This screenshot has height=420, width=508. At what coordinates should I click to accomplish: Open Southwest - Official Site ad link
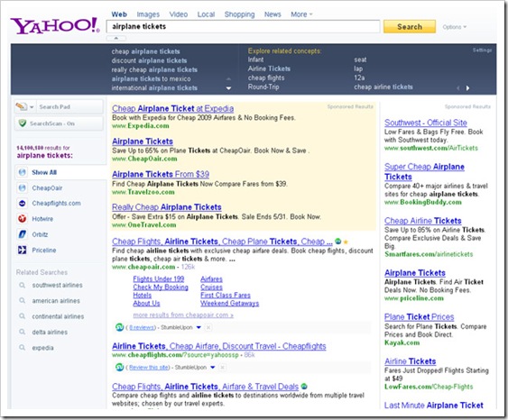point(426,123)
